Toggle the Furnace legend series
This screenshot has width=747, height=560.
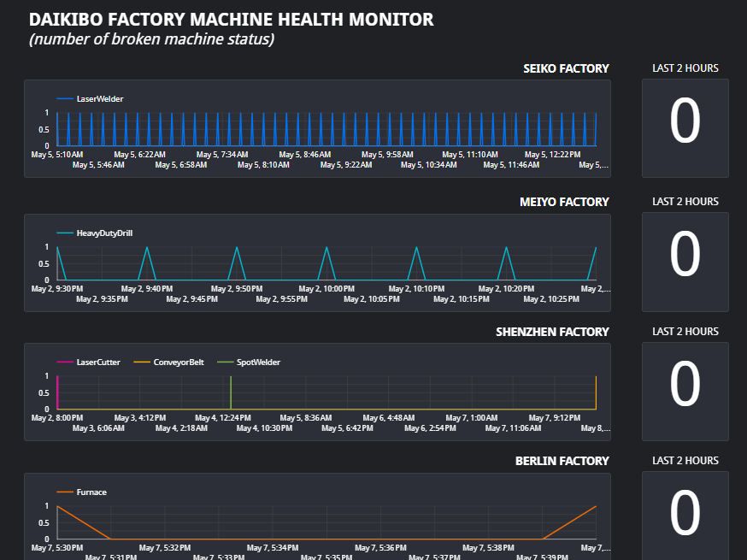pos(91,492)
